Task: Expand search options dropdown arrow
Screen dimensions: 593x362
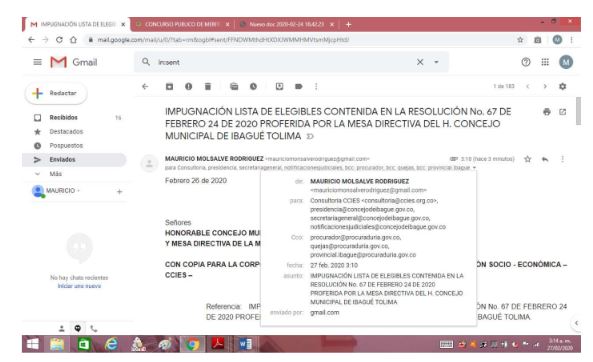Action: coord(436,62)
